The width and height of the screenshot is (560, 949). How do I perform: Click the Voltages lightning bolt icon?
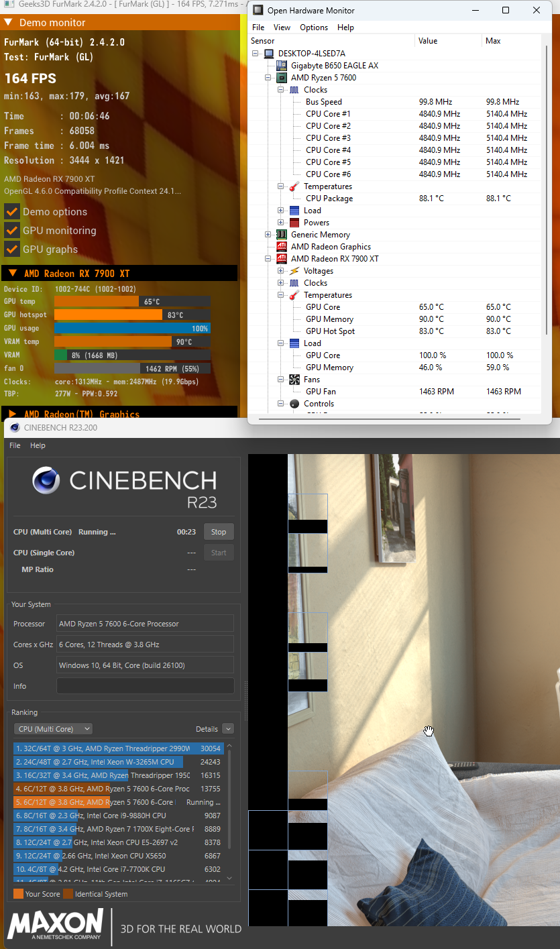pyautogui.click(x=294, y=271)
